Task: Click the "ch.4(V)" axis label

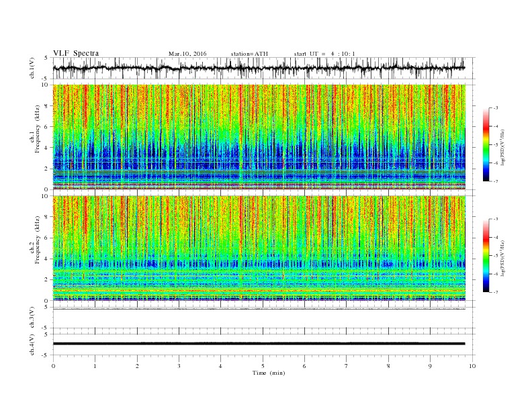Action: [x=32, y=345]
